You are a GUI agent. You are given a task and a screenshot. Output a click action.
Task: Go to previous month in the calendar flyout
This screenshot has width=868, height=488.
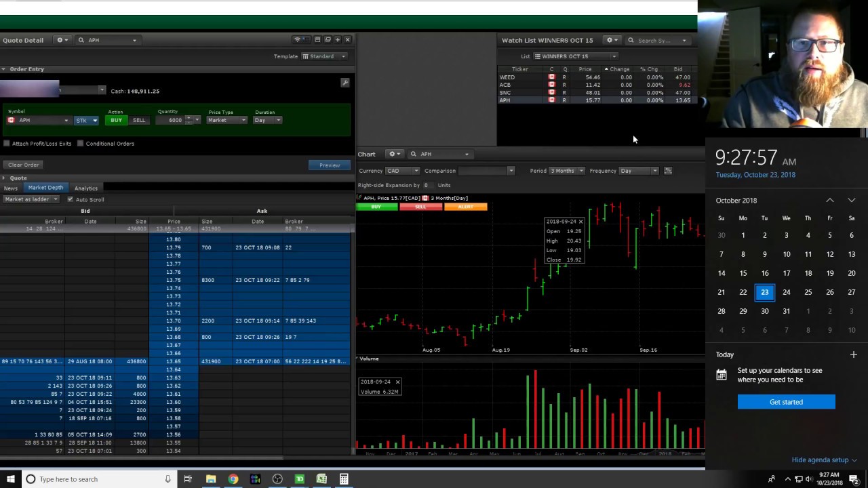tap(830, 201)
